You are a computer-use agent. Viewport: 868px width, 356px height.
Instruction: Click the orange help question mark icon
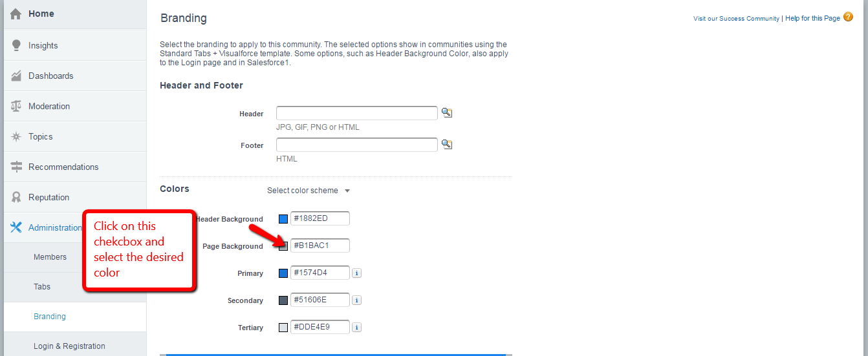pos(848,17)
